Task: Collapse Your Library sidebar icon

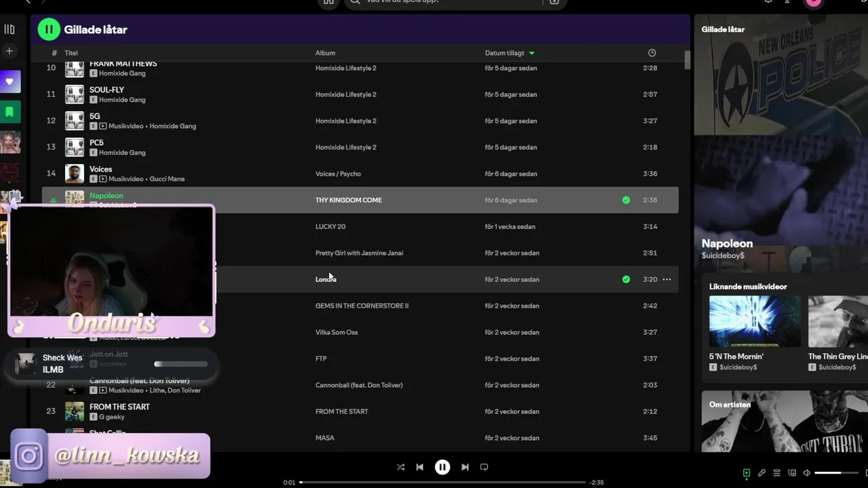Action: pos(9,29)
